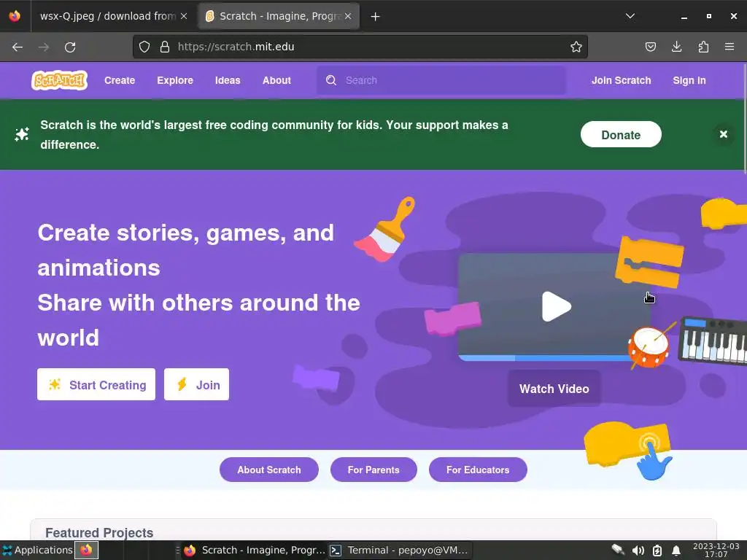Click the padlock site security icon

165,47
